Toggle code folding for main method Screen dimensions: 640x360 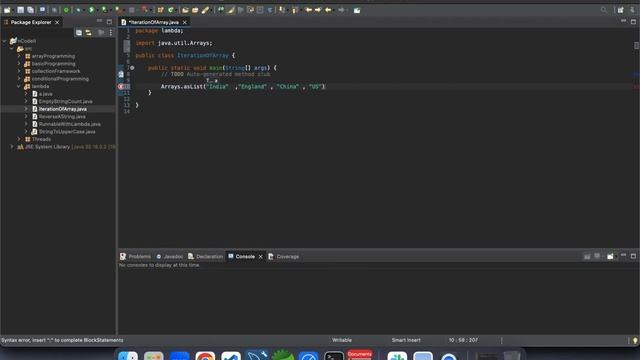[x=132, y=68]
